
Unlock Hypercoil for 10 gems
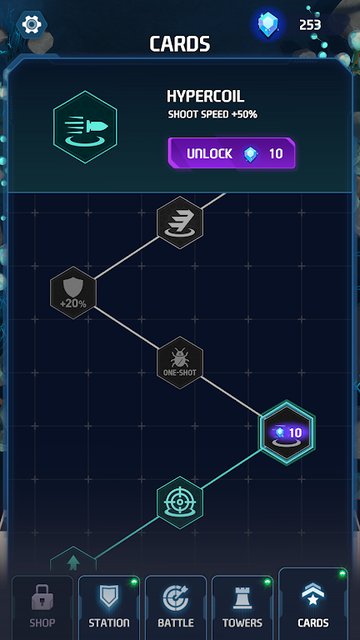231,153
